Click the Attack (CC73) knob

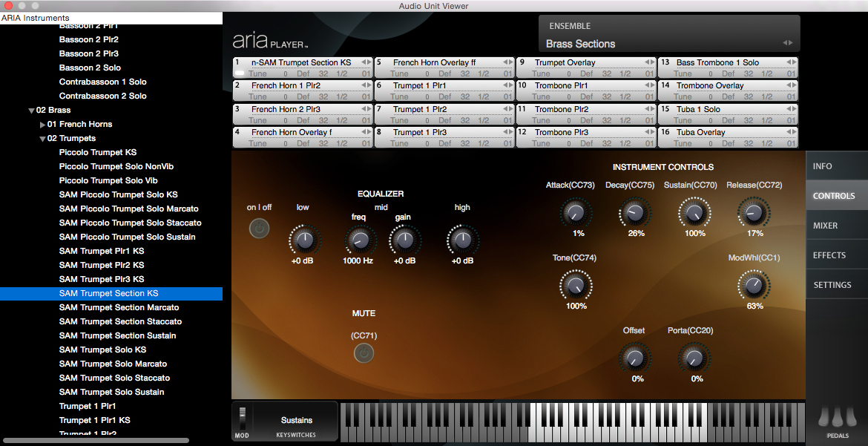574,214
